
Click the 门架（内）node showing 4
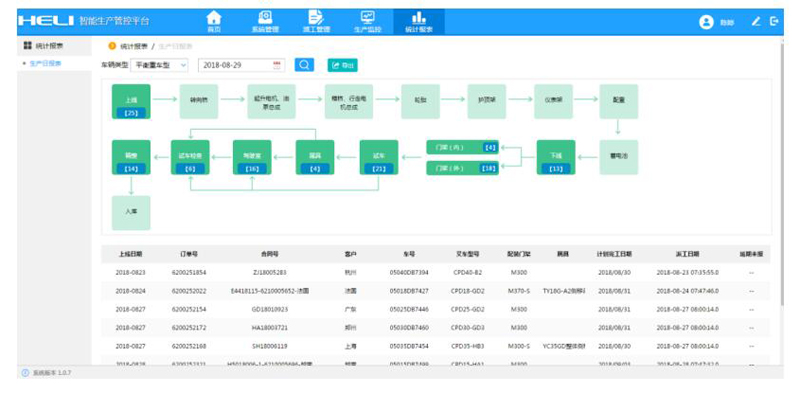tap(463, 148)
